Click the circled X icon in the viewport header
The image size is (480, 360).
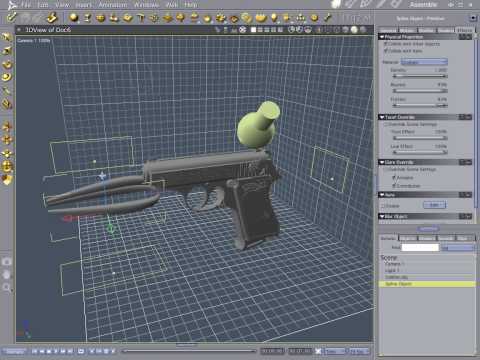click(243, 30)
